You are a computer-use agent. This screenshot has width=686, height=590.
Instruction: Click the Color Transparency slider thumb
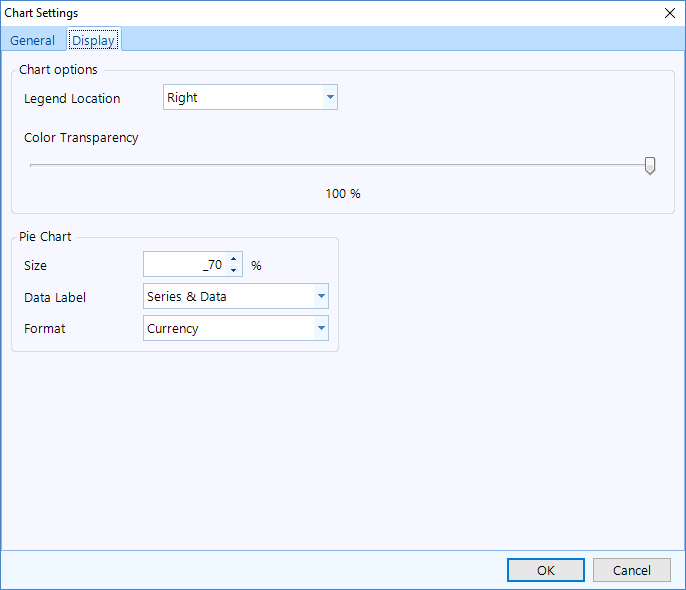650,165
